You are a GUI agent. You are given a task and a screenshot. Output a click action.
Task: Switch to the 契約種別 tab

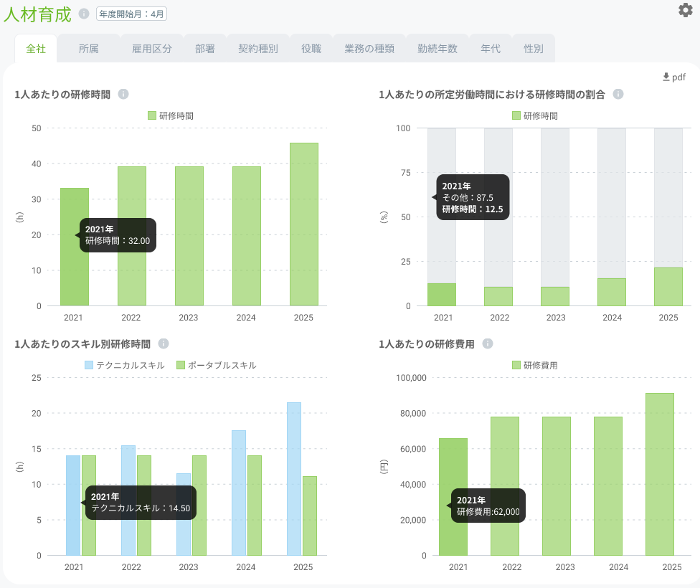258,49
